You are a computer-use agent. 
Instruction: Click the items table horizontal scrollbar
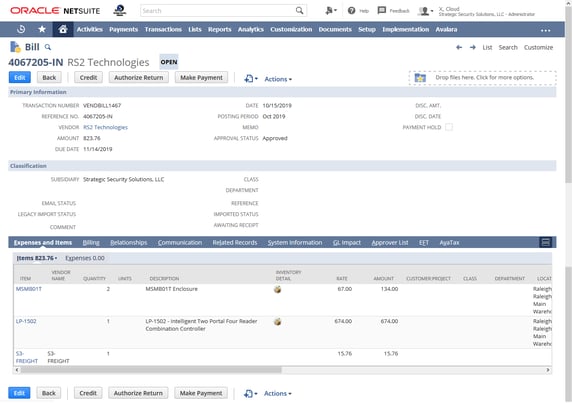151,370
